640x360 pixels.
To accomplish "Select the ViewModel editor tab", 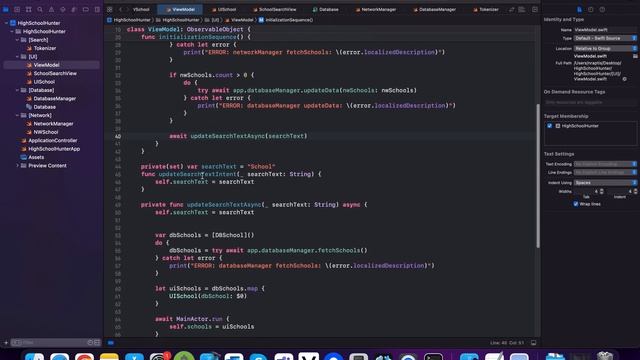I will click(x=180, y=9).
